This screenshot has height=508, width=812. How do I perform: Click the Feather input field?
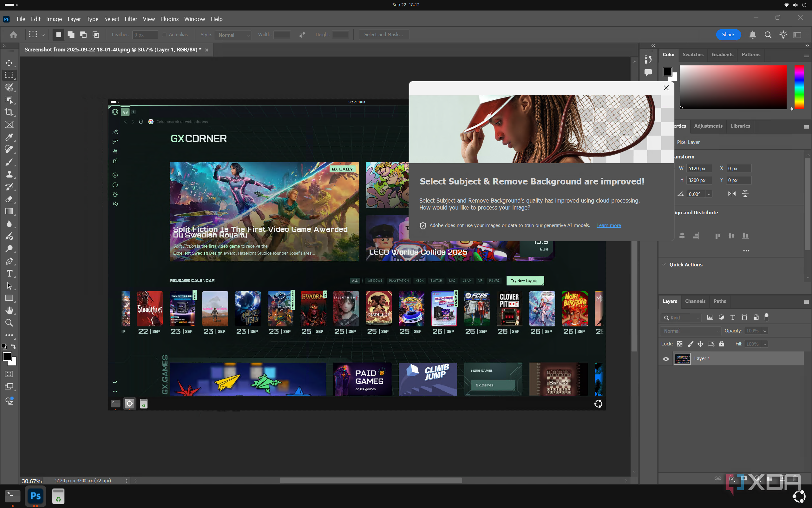[145, 35]
